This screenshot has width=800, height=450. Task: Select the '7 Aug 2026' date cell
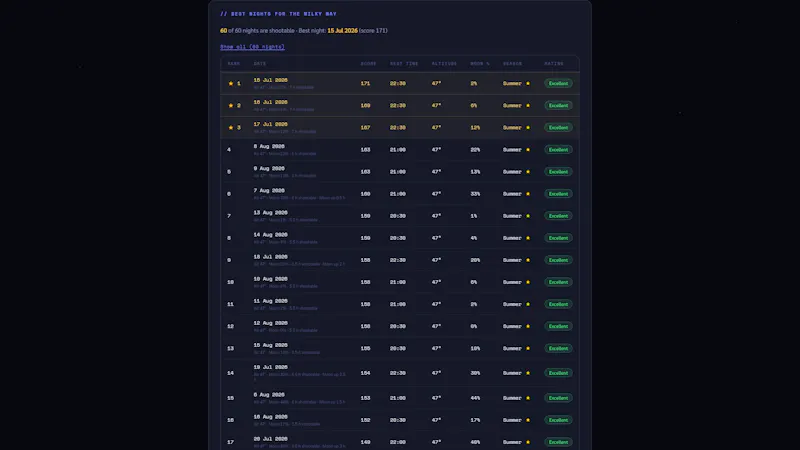tap(269, 190)
